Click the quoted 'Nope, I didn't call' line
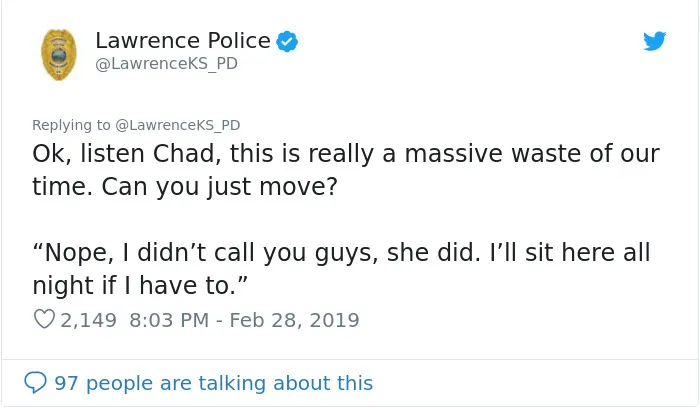The width and height of the screenshot is (700, 408). coord(341,252)
